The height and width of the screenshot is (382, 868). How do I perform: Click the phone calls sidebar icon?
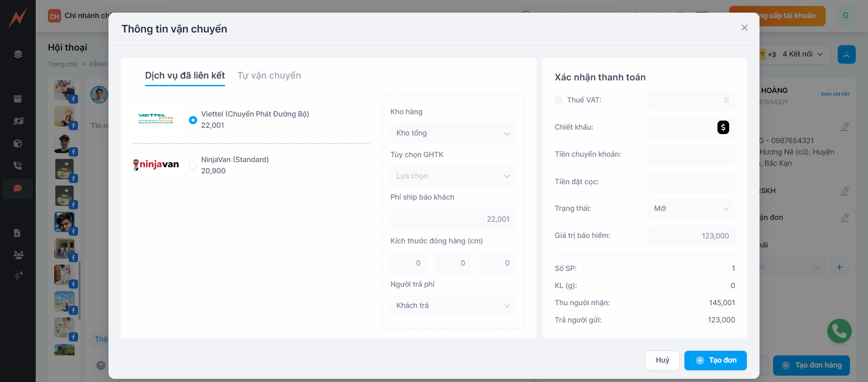tap(18, 166)
